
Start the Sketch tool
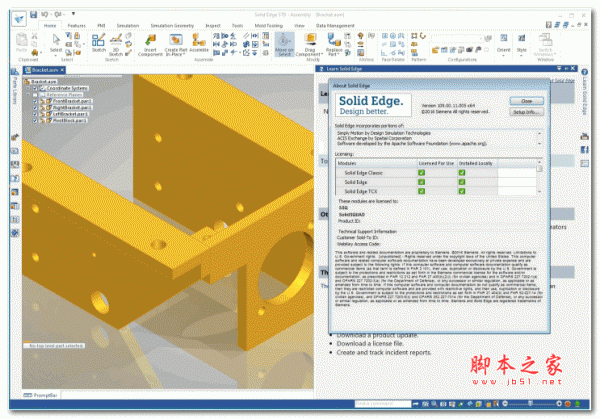98,43
